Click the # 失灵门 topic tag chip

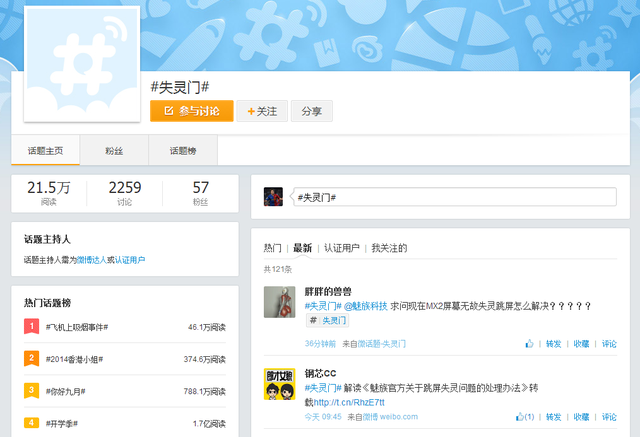pyautogui.click(x=328, y=320)
